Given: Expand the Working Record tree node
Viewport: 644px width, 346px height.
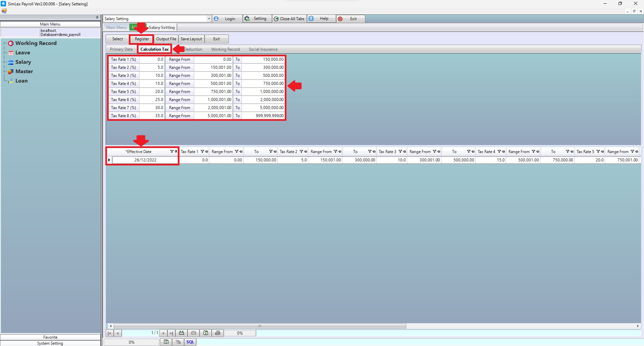Looking at the screenshot, I should [5, 43].
